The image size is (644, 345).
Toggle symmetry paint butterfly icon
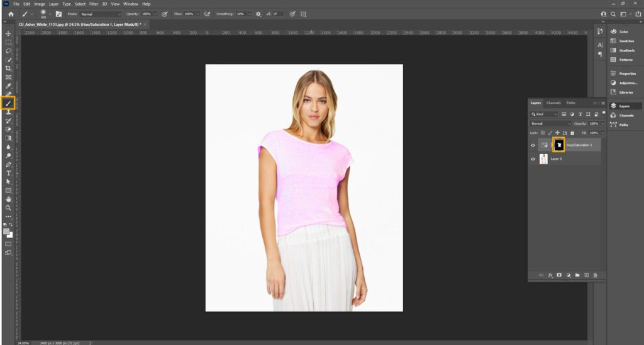(303, 14)
